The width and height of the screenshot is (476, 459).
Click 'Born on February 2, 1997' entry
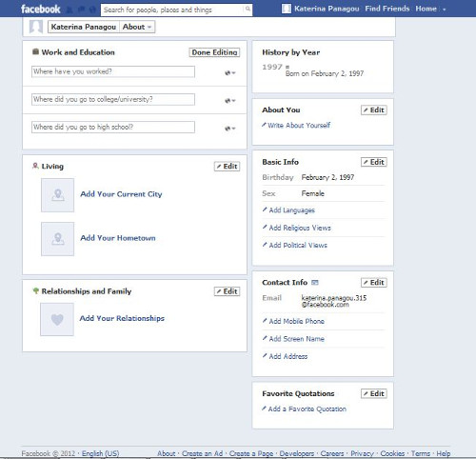(x=325, y=73)
